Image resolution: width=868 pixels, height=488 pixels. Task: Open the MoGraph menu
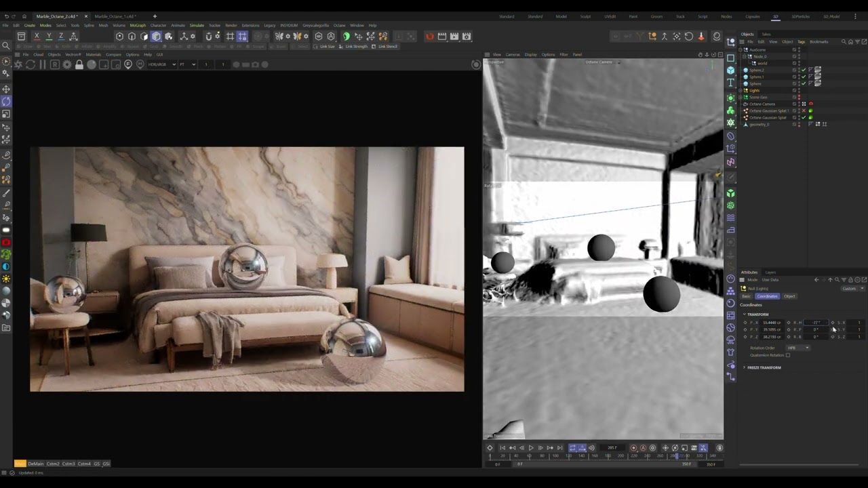pyautogui.click(x=138, y=25)
